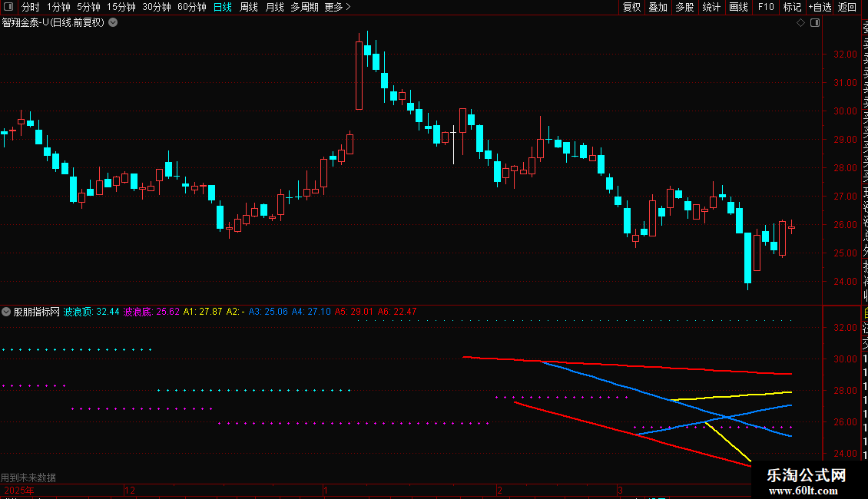The height and width of the screenshot is (499, 868).
Task: Open 多股 multi-stock view
Action: pos(684,7)
